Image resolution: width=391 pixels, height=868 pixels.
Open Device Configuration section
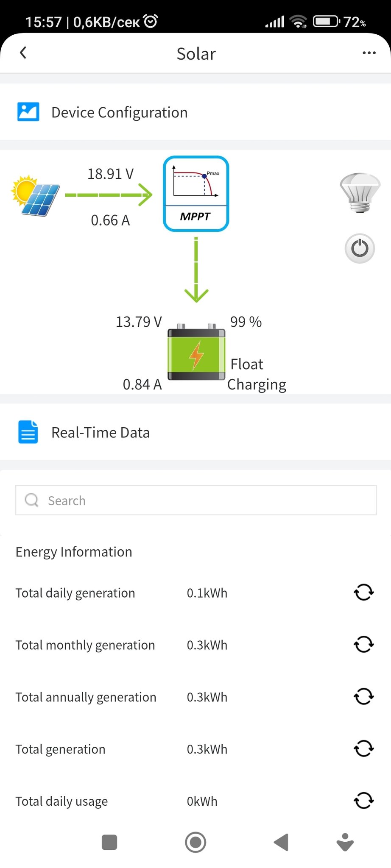119,112
